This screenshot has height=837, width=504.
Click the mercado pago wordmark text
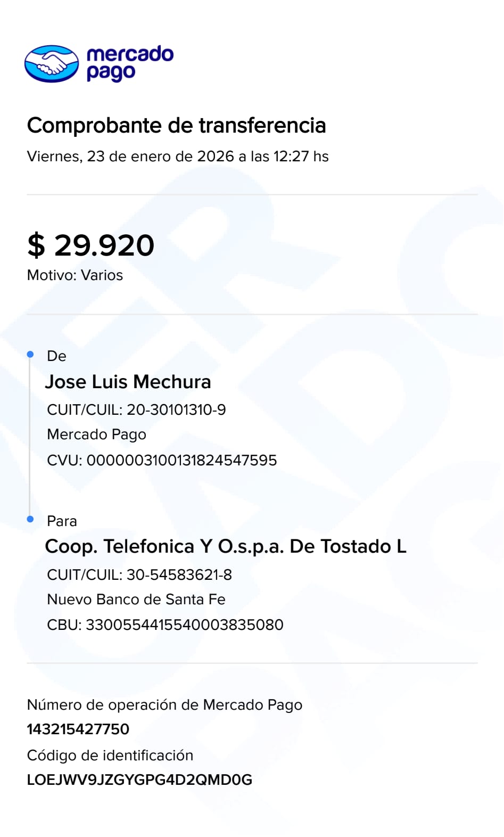[x=129, y=63]
